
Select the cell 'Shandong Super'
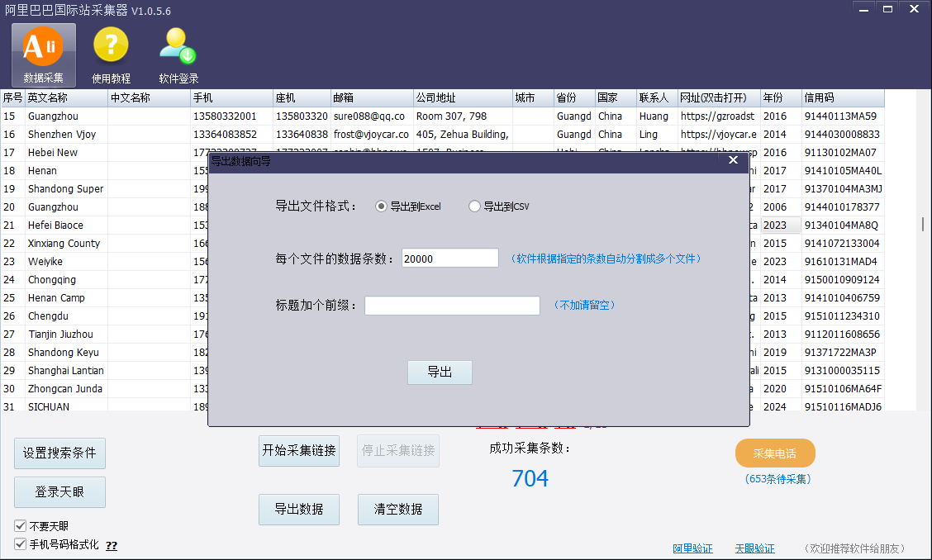[x=67, y=189]
